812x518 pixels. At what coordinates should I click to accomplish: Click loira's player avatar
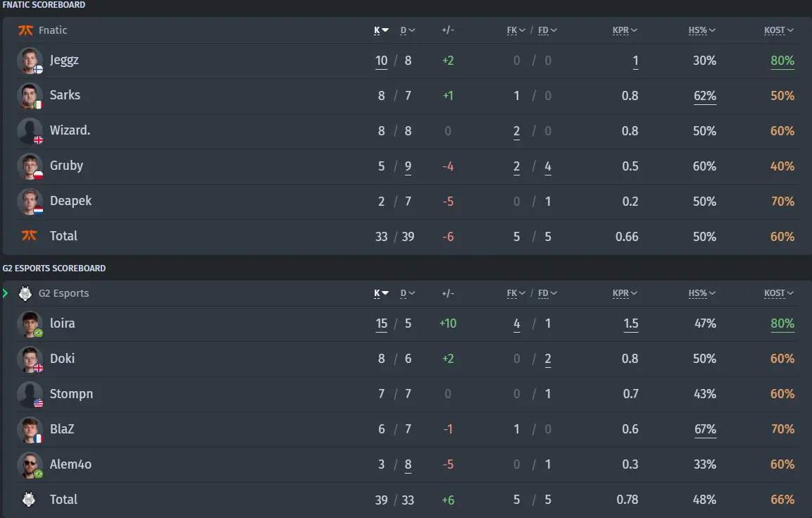(x=30, y=323)
